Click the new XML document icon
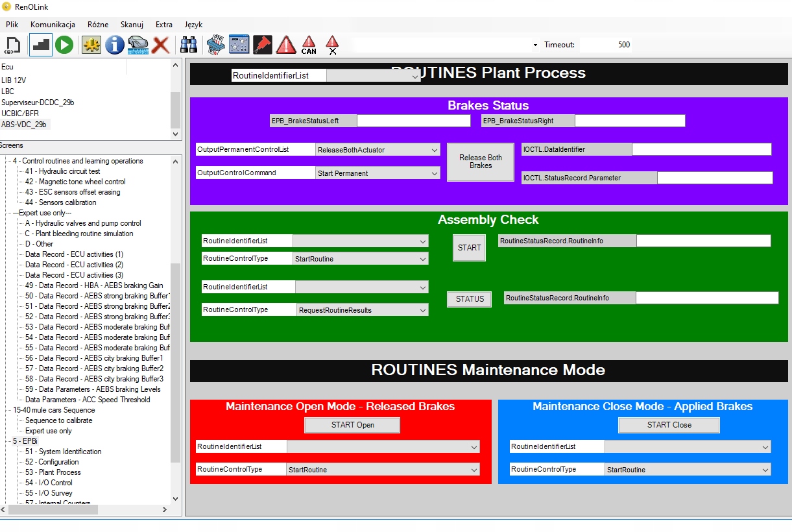 tap(13, 45)
